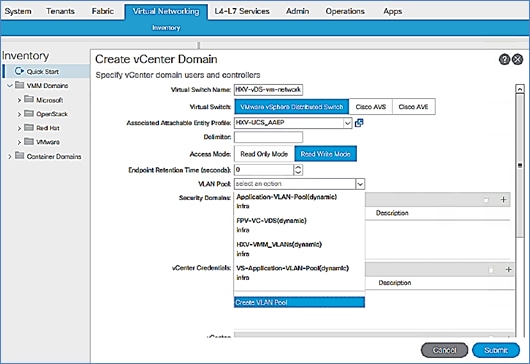Open the Fabric tab

(103, 11)
